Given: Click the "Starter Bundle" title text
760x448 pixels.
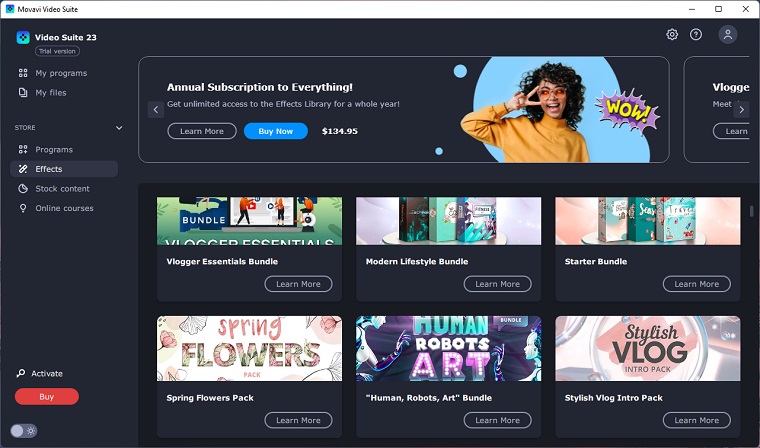Looking at the screenshot, I should (596, 261).
